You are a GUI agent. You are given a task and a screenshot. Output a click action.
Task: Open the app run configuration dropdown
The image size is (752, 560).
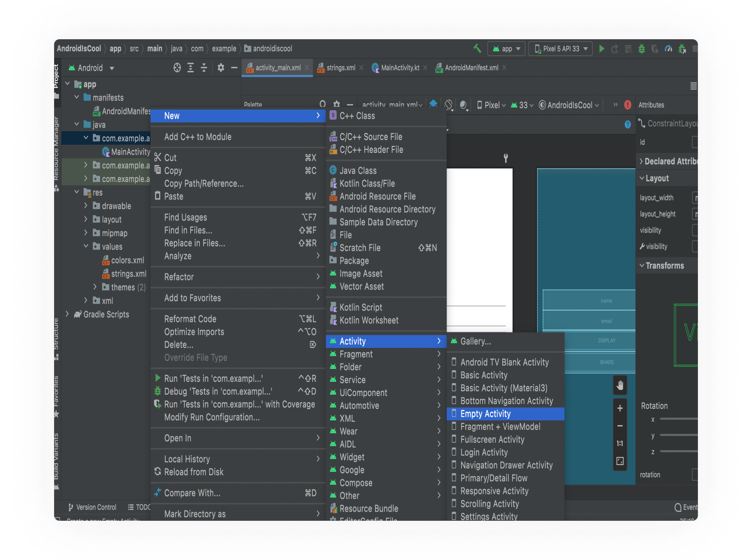[506, 49]
